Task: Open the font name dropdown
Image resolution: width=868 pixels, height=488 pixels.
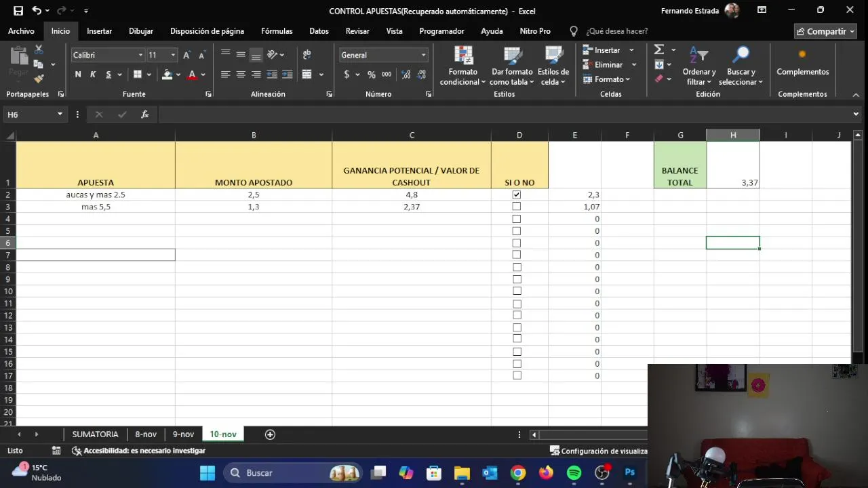Action: tap(140, 55)
